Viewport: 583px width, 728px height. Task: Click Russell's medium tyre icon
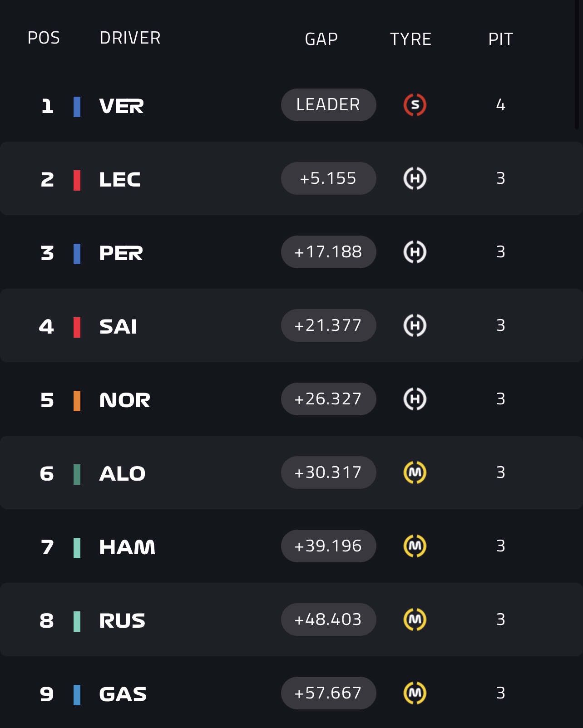415,620
